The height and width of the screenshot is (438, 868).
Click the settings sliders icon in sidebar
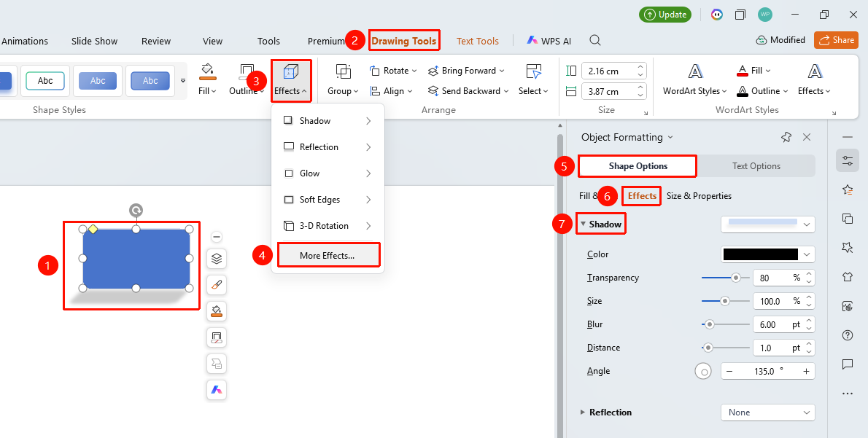point(848,160)
